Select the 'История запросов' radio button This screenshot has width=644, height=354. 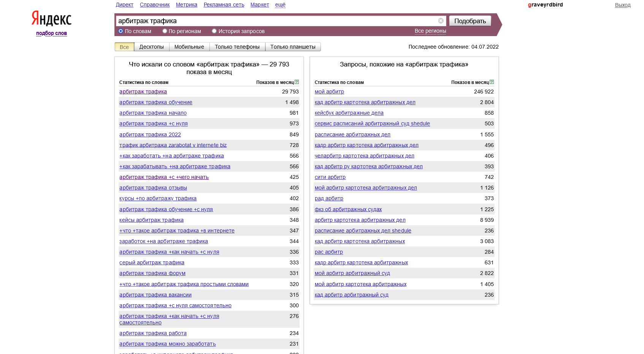[x=214, y=31]
